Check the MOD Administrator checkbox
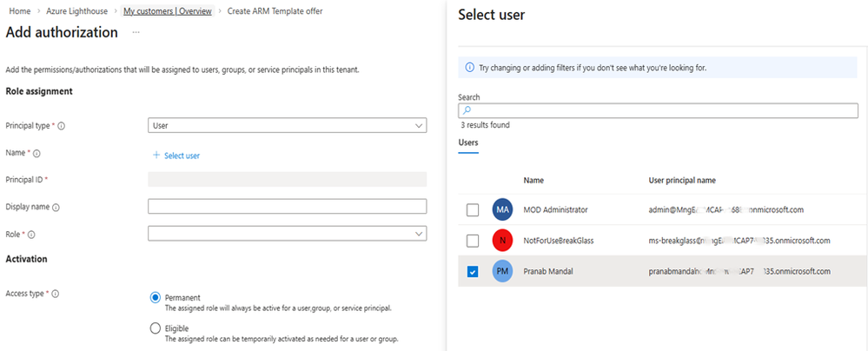 coord(472,209)
